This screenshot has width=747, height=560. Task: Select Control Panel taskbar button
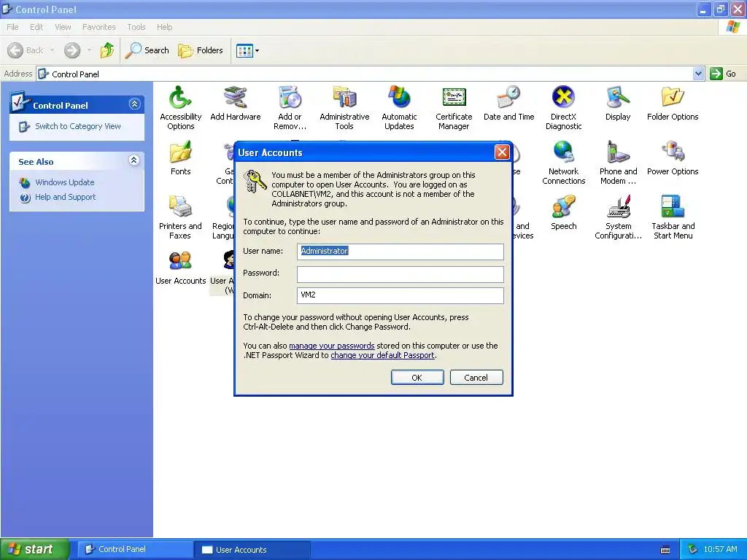pyautogui.click(x=135, y=550)
